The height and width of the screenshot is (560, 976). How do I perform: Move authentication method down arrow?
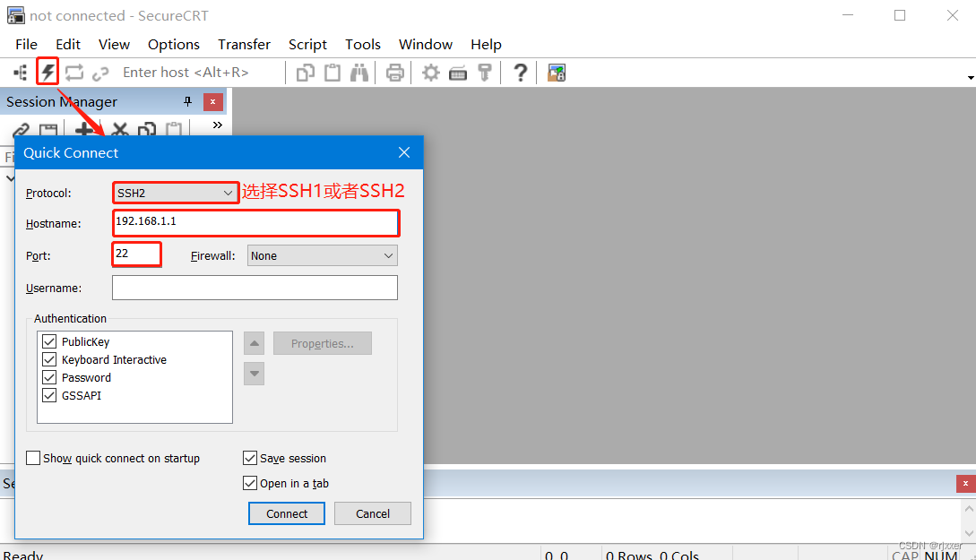tap(254, 374)
